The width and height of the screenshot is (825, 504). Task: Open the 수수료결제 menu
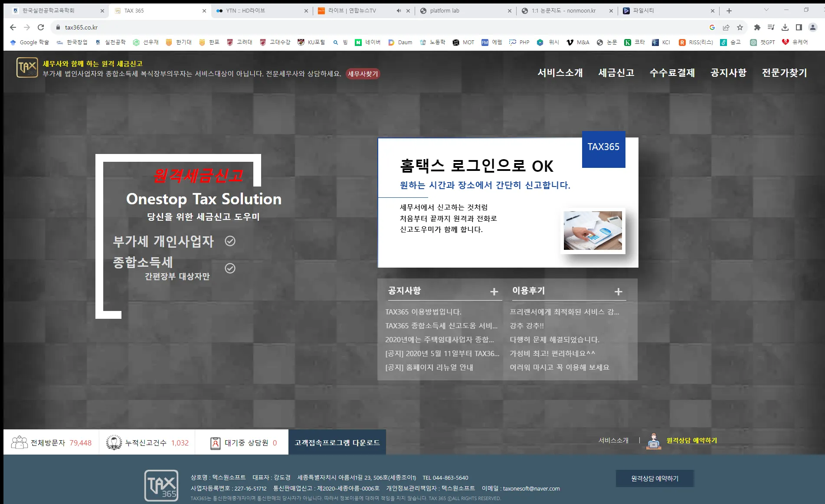[x=672, y=73]
